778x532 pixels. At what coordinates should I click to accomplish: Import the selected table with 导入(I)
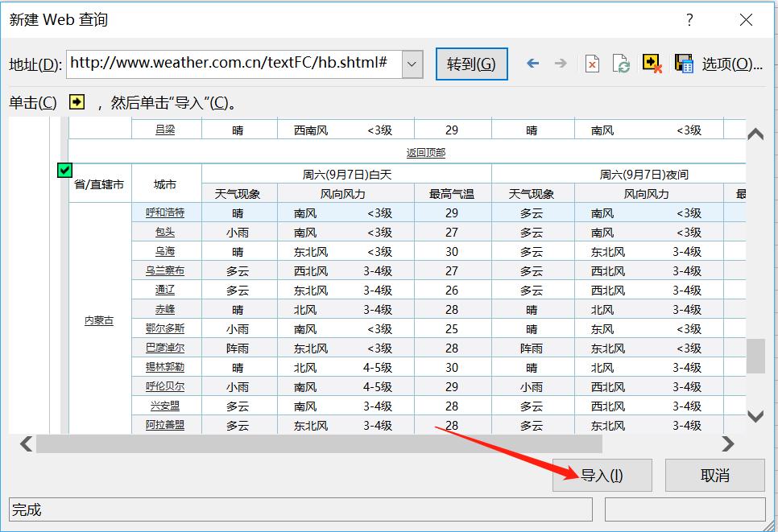tap(602, 475)
